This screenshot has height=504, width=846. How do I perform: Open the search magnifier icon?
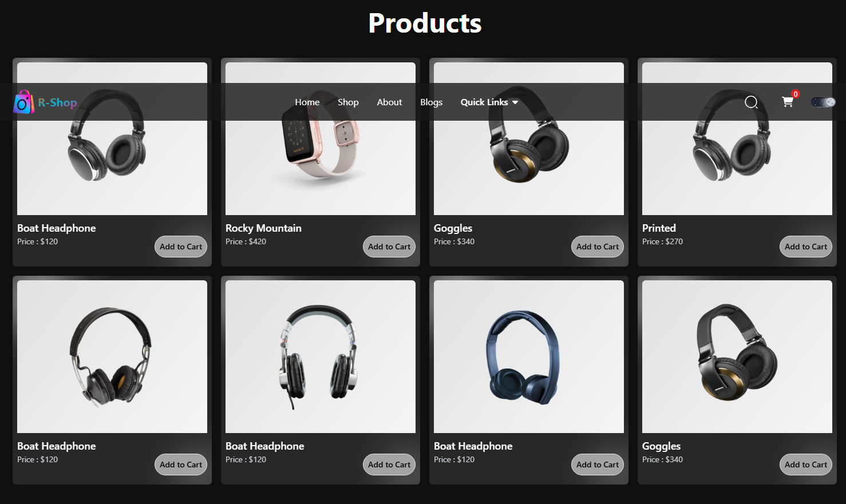[x=751, y=102]
